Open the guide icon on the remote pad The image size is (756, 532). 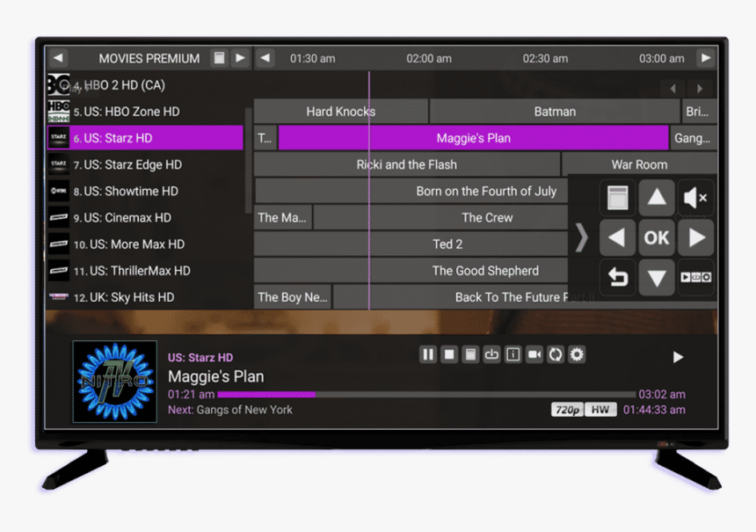click(617, 198)
